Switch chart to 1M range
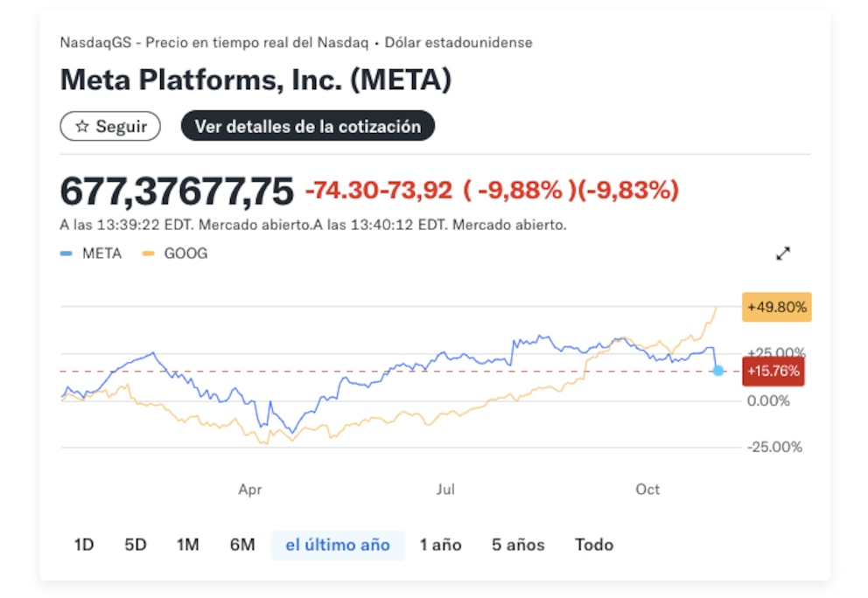Screen dimensions: 868x598 click(187, 545)
